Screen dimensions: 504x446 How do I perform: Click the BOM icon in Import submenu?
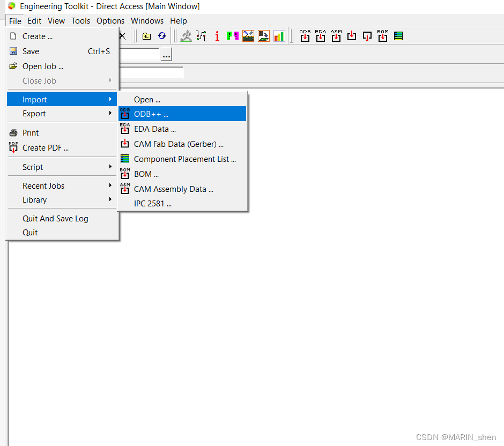coord(125,174)
